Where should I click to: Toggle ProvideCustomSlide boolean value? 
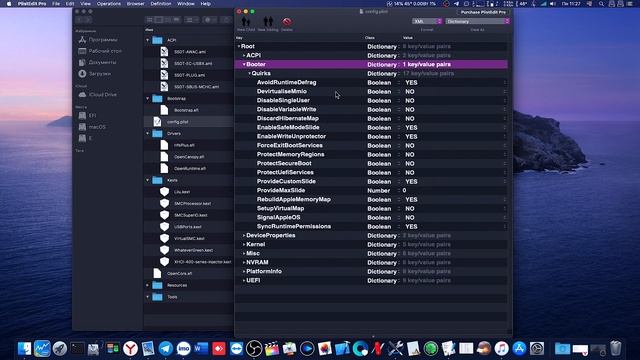pyautogui.click(x=411, y=181)
